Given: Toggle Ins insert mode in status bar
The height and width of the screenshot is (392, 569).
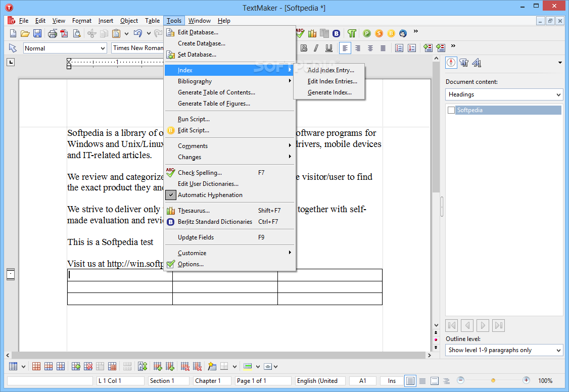Looking at the screenshot, I should pyautogui.click(x=392, y=381).
